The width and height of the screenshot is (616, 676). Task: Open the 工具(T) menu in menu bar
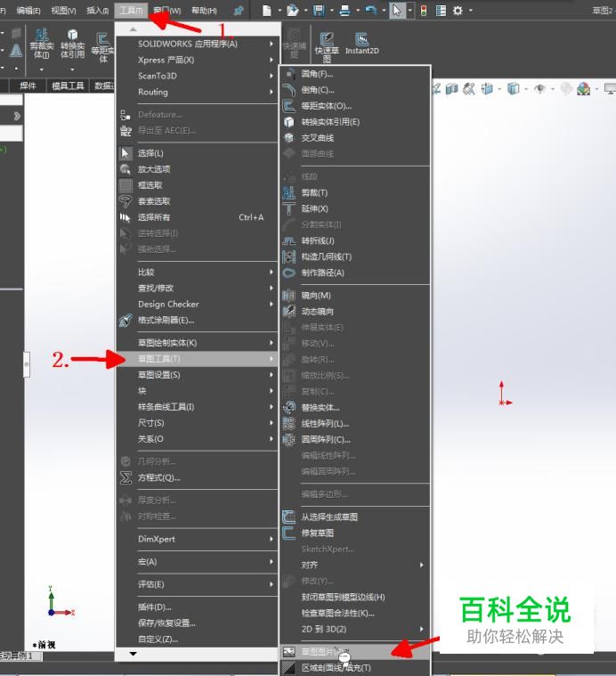[x=131, y=11]
